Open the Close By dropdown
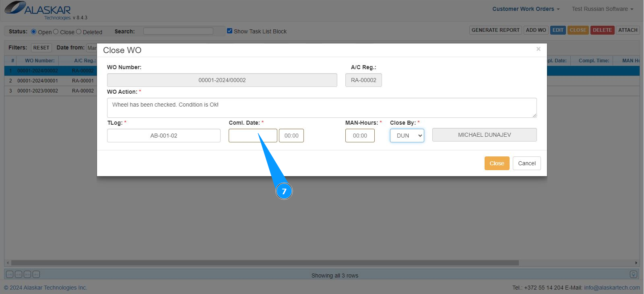This screenshot has height=294, width=644. coord(407,136)
